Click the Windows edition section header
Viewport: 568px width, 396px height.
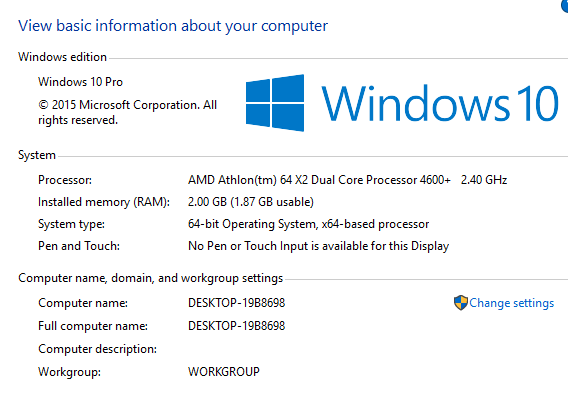62,57
